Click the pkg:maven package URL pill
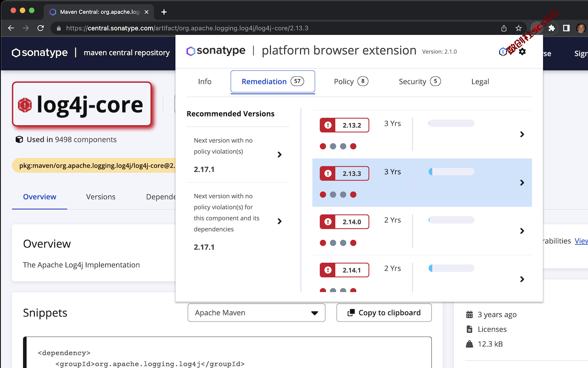The image size is (588, 368). [94, 166]
